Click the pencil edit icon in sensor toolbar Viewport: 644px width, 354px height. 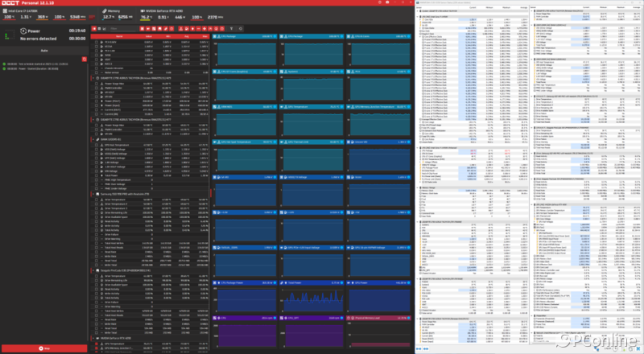(x=166, y=29)
